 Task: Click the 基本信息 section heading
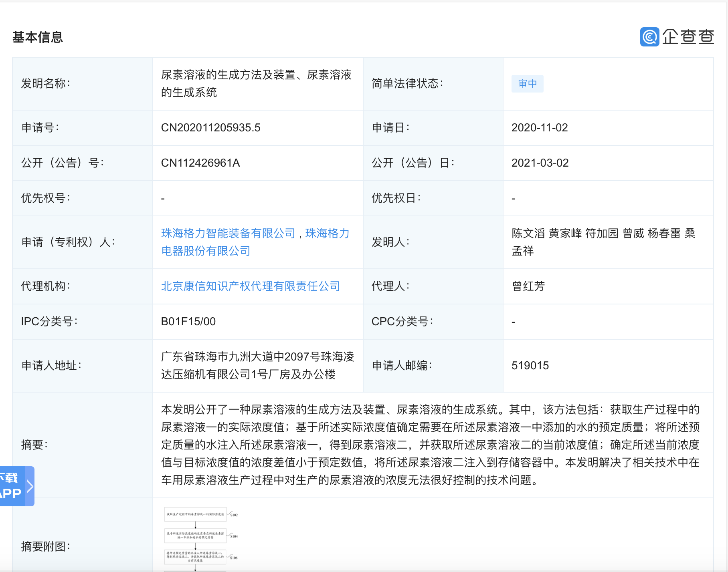click(x=38, y=37)
